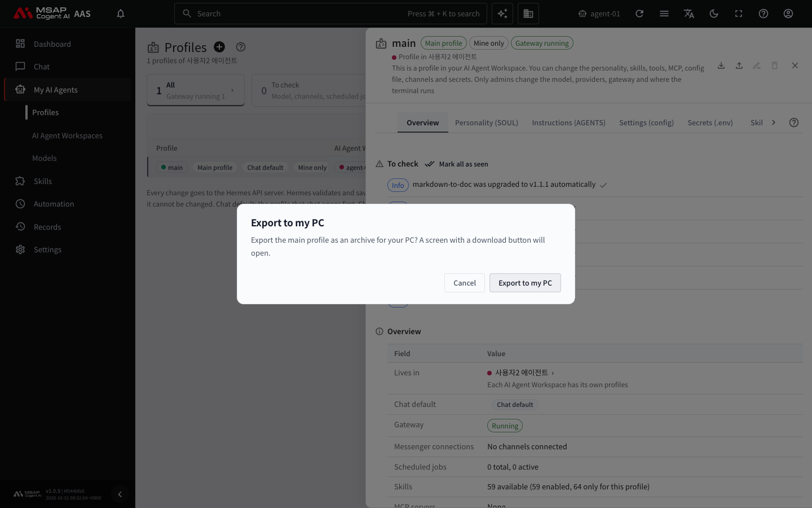Image resolution: width=812 pixels, height=508 pixels.
Task: Cancel the export dialog
Action: tap(465, 283)
